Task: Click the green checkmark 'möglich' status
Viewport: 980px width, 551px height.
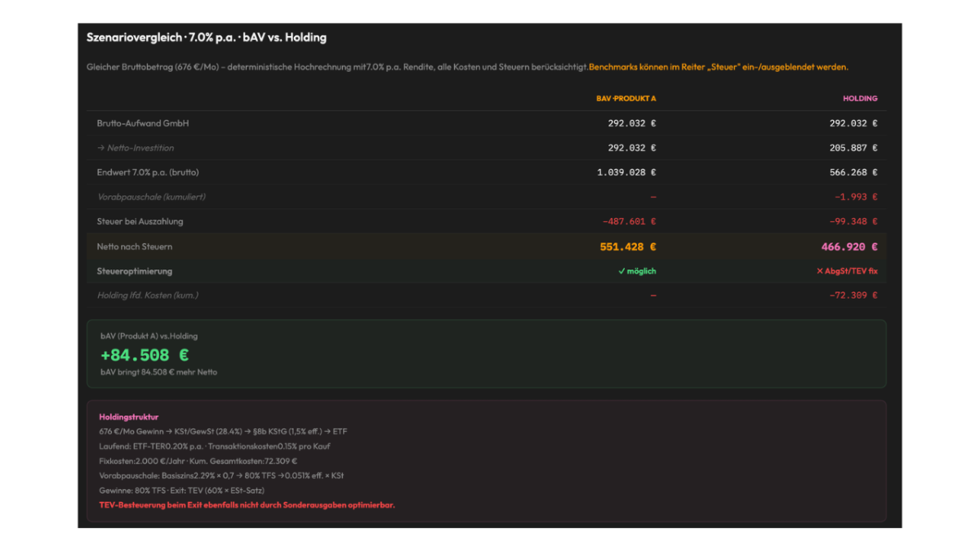Action: click(x=637, y=271)
